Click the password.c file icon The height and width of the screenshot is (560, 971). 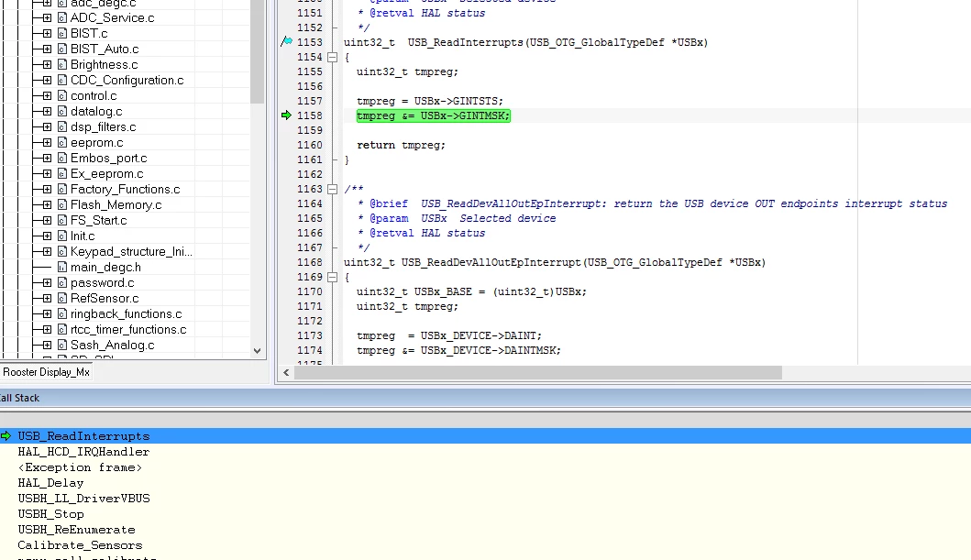62,283
